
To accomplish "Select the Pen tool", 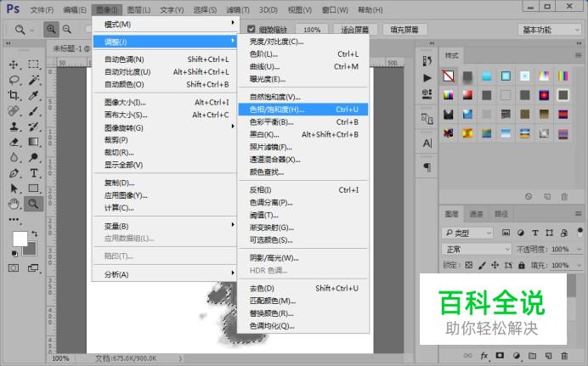I will click(14, 173).
